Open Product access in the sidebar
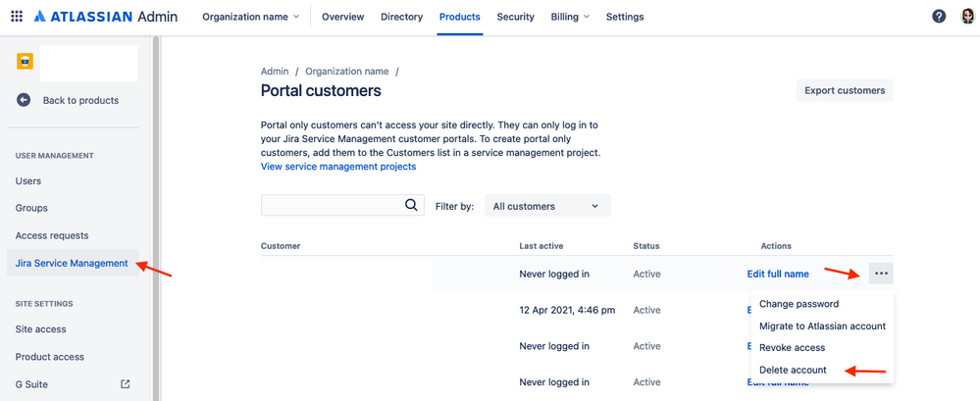980x401 pixels. click(x=49, y=357)
